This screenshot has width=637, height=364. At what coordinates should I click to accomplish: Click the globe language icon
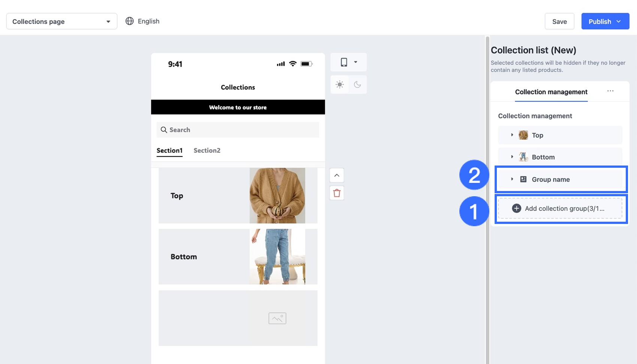[x=130, y=21]
